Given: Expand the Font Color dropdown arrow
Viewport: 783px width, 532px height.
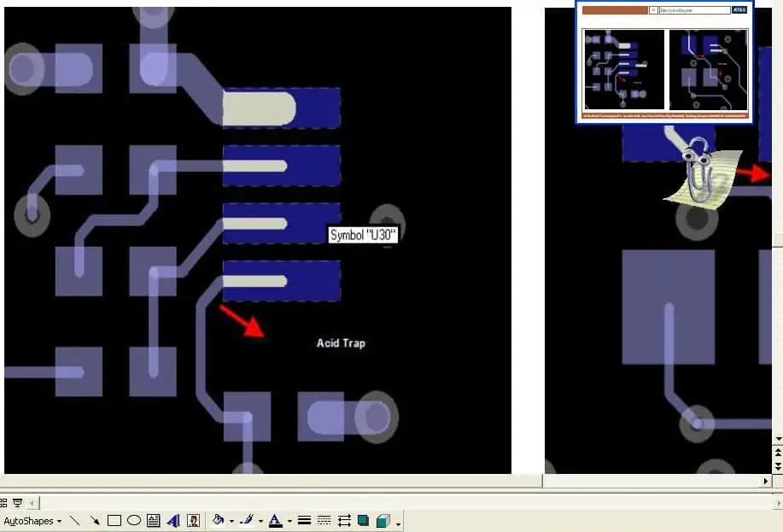Looking at the screenshot, I should [x=289, y=521].
